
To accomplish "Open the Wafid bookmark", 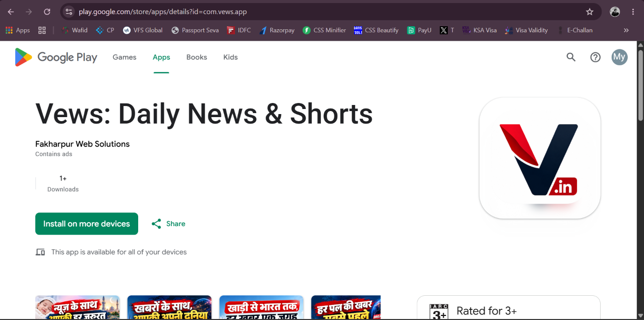I will [74, 30].
